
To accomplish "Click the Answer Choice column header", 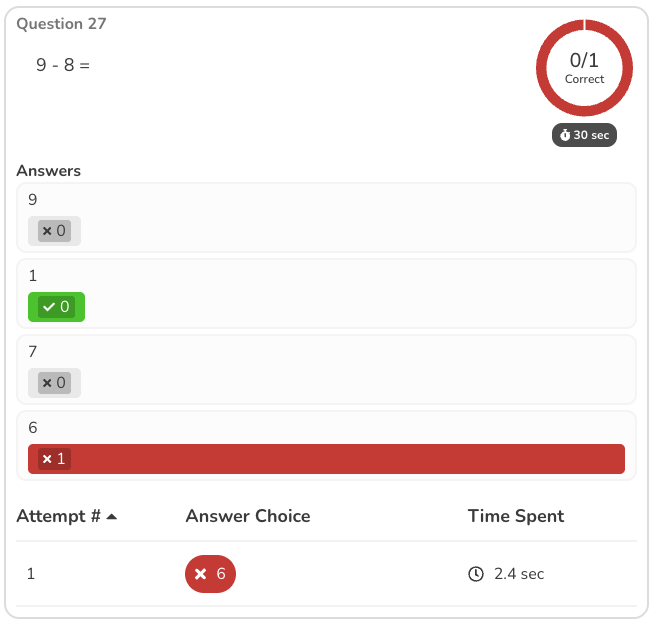I will click(x=248, y=516).
